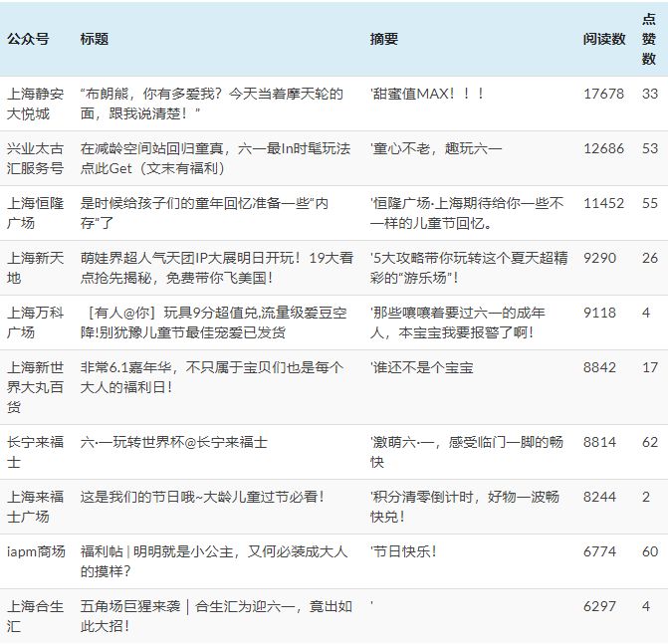Viewport: 668px width, 644px height.
Task: Select account name 上海新天地
Action: click(x=35, y=268)
